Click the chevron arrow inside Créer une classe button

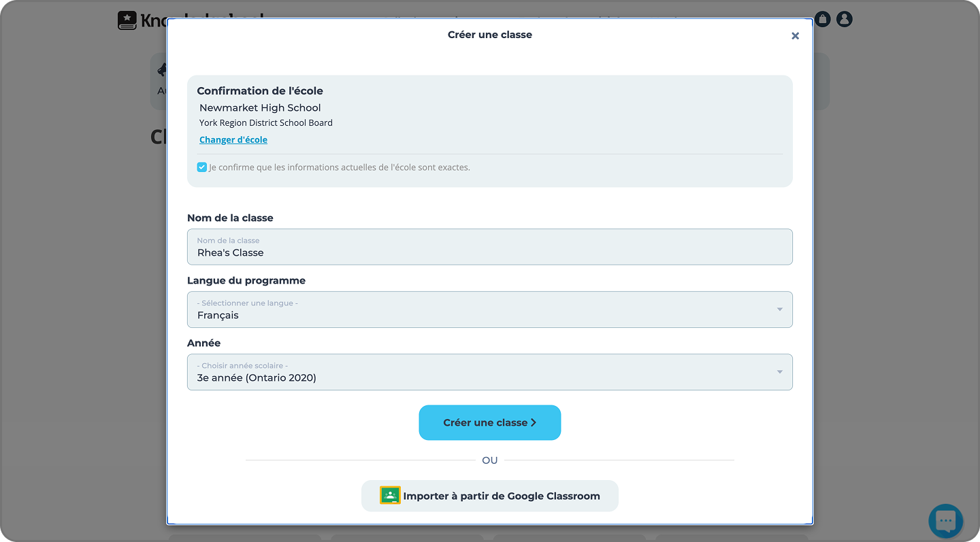point(534,422)
